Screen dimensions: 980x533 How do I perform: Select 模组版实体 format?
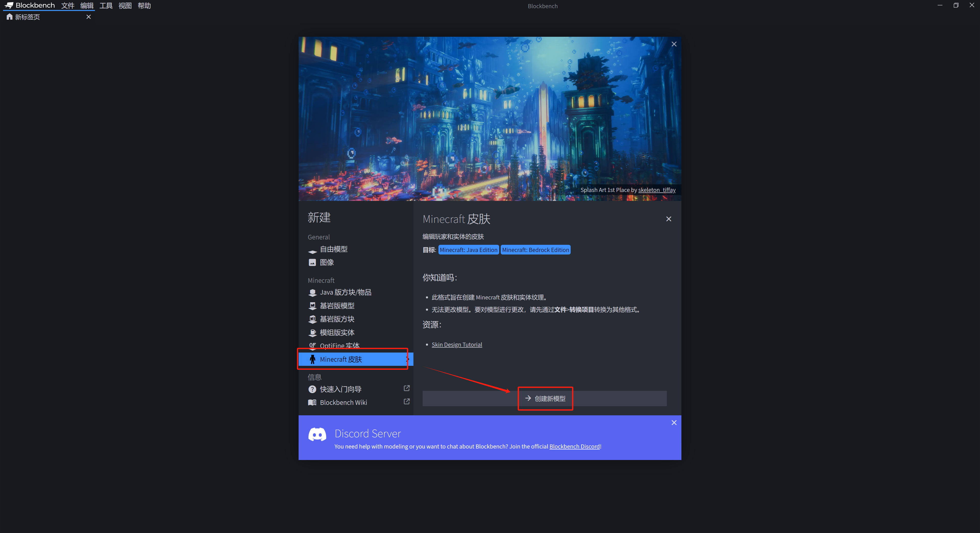[356, 333]
